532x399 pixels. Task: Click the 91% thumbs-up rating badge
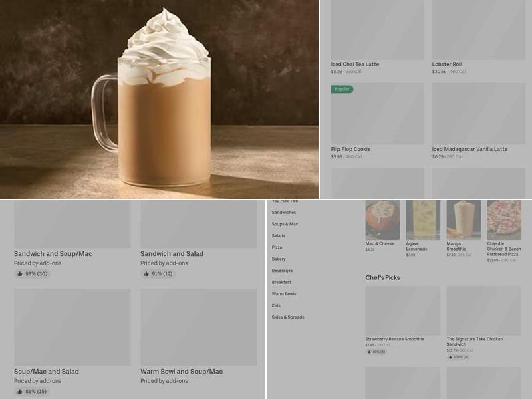(x=158, y=274)
